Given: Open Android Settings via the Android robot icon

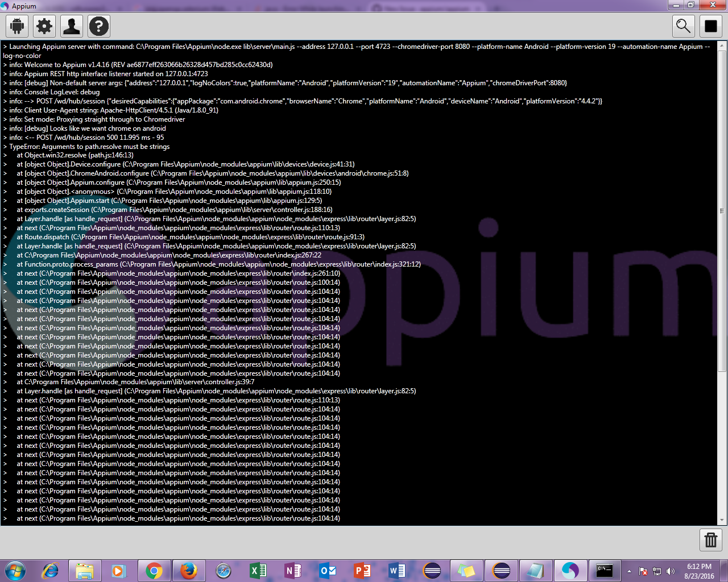Looking at the screenshot, I should tap(17, 26).
